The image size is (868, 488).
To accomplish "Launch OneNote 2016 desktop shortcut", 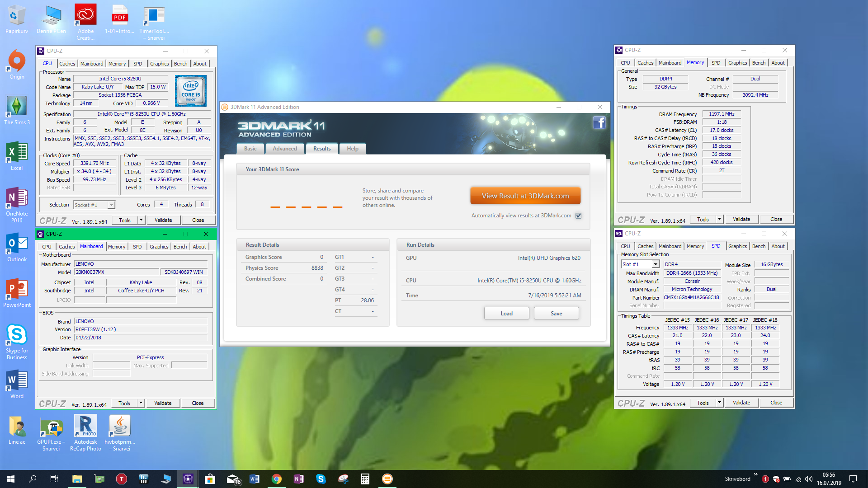I will pos(17,205).
